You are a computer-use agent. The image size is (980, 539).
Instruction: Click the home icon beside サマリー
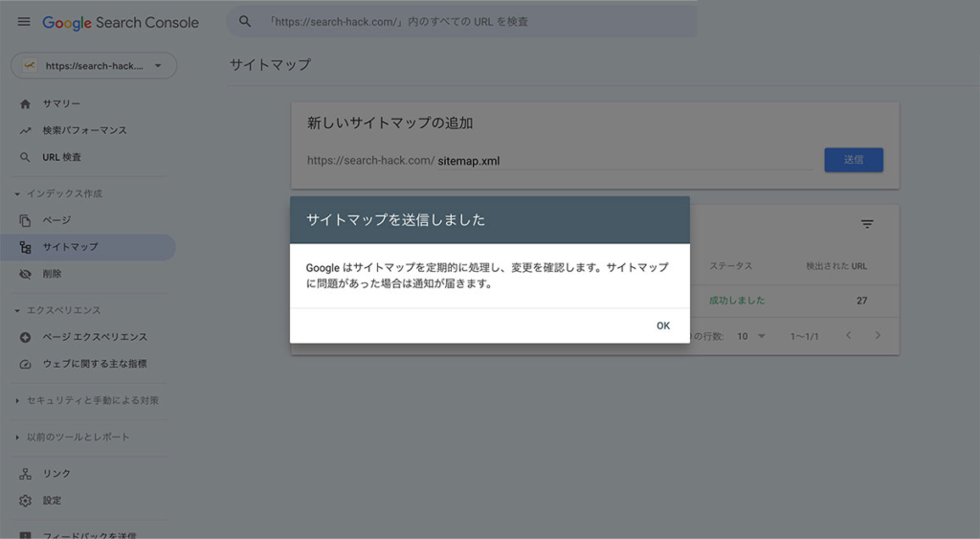coord(25,103)
